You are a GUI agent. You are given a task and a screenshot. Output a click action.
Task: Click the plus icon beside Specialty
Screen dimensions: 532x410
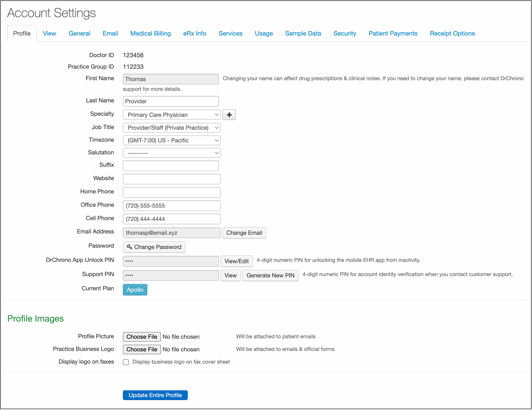229,115
